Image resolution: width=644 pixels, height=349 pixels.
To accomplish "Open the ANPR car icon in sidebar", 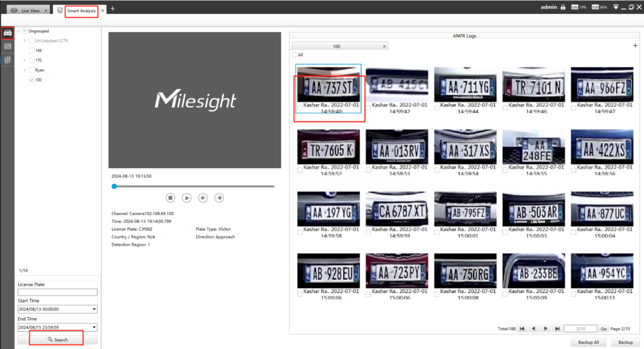I will (x=8, y=33).
